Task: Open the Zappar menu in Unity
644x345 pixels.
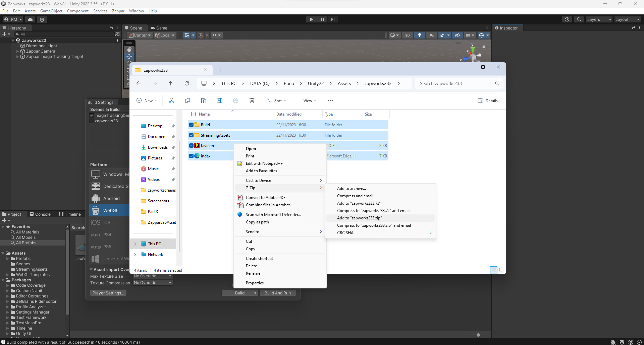Action: tap(118, 11)
